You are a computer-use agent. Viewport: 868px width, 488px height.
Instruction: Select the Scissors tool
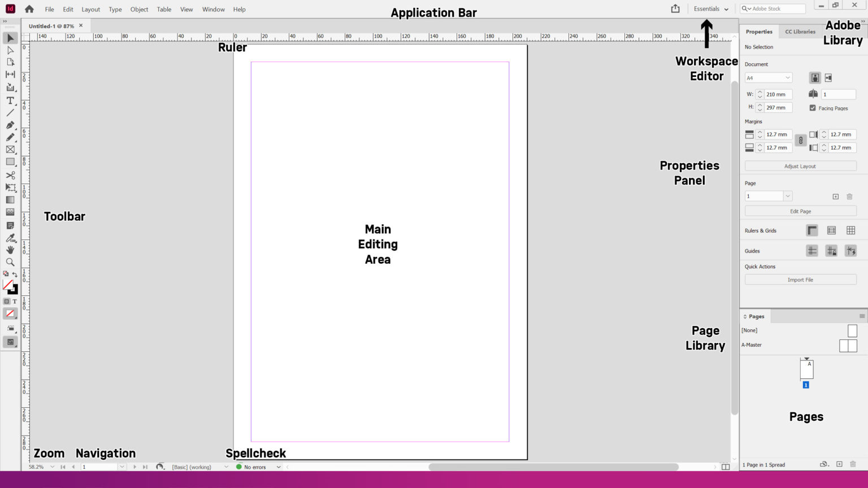pyautogui.click(x=10, y=175)
